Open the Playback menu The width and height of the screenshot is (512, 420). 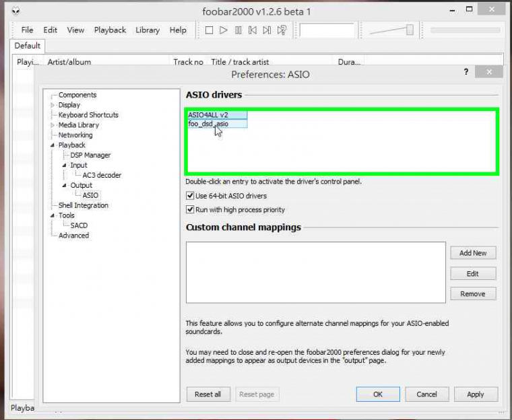pos(110,30)
